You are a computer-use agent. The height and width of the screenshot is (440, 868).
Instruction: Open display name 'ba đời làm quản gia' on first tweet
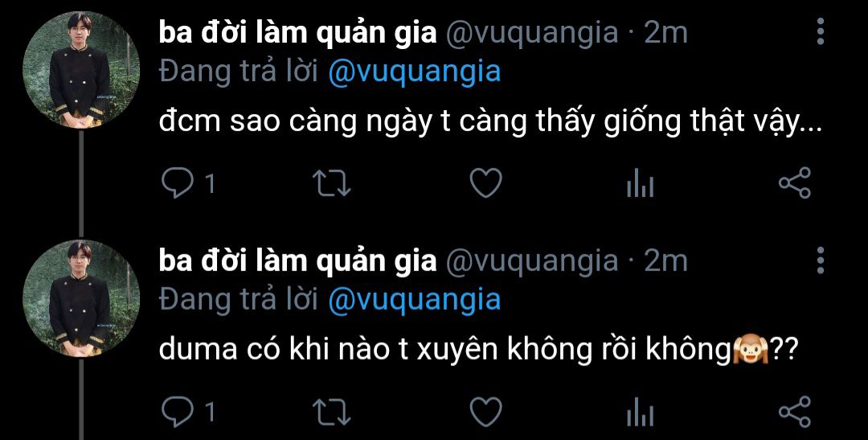[x=298, y=33]
